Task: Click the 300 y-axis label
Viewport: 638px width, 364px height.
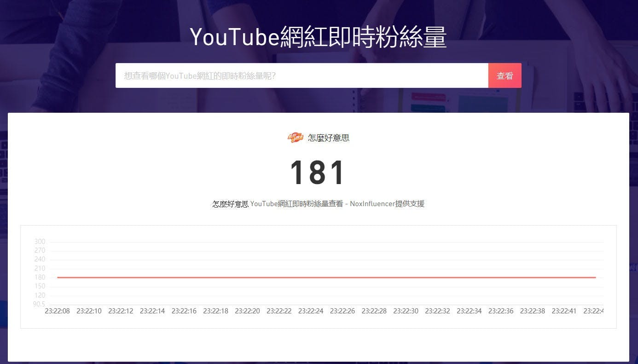Action: (40, 242)
